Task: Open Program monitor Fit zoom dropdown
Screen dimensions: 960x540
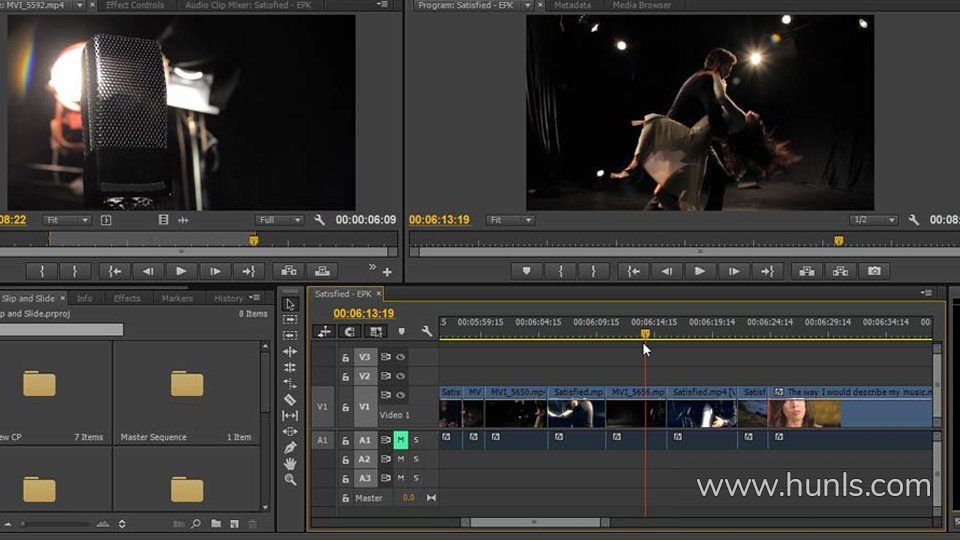Action: (x=510, y=220)
